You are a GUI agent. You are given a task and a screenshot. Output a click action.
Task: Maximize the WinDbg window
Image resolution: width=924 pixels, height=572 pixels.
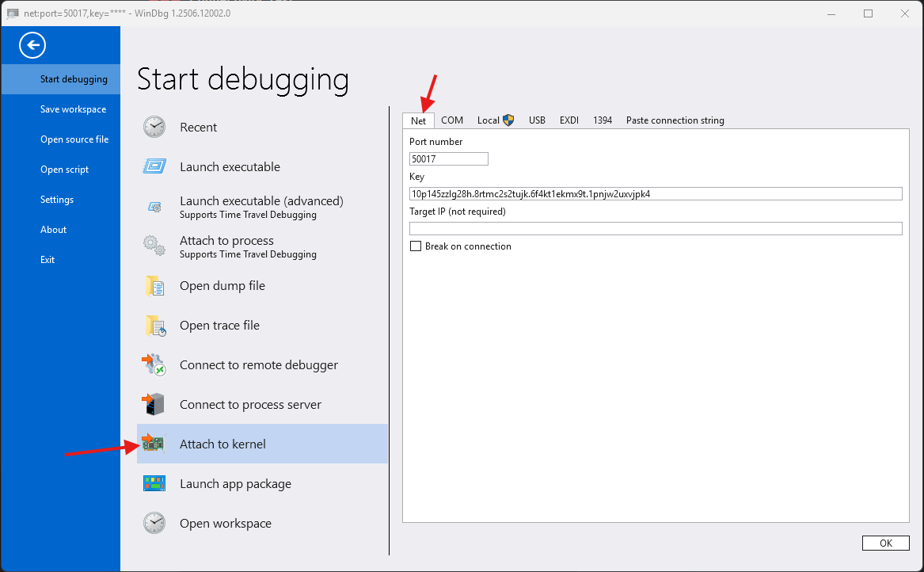pos(868,13)
